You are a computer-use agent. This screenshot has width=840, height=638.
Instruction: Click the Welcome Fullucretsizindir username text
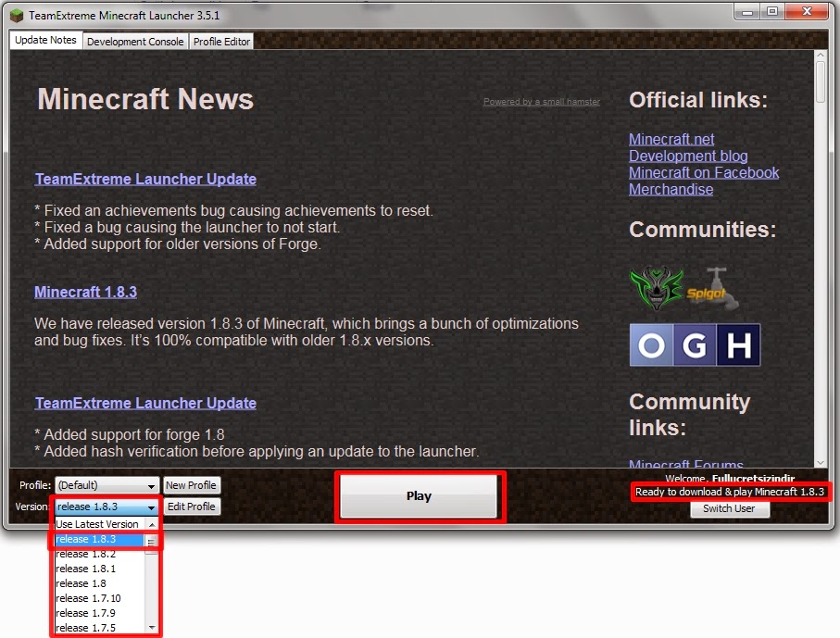coord(730,478)
